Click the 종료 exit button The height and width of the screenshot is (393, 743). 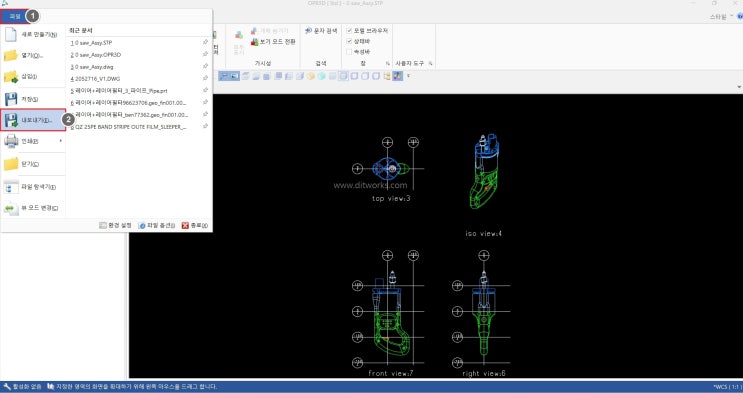(x=195, y=226)
